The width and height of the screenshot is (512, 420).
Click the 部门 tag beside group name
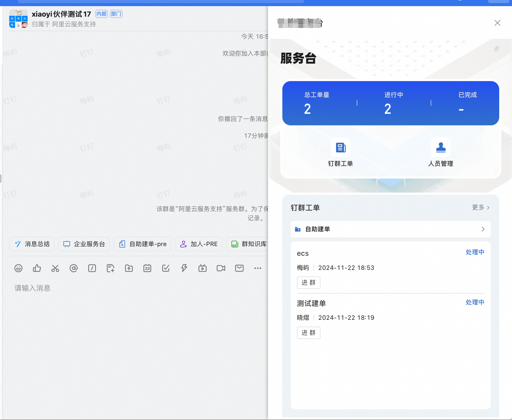click(x=116, y=14)
